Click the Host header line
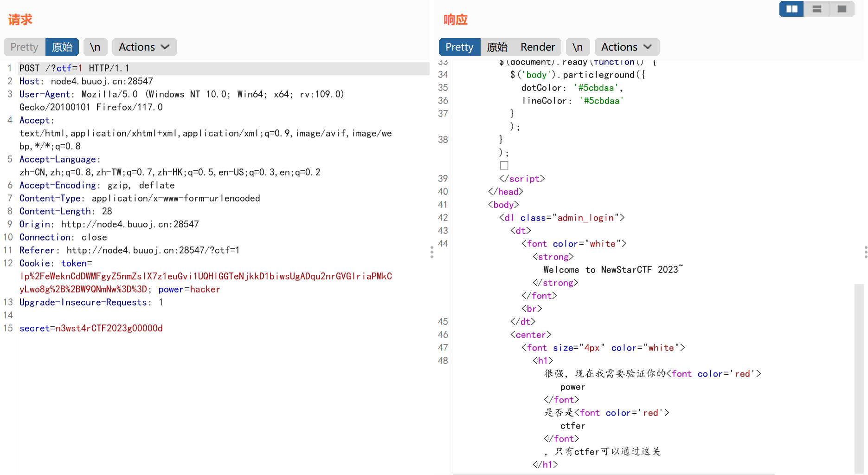The height and width of the screenshot is (475, 868). [86, 81]
